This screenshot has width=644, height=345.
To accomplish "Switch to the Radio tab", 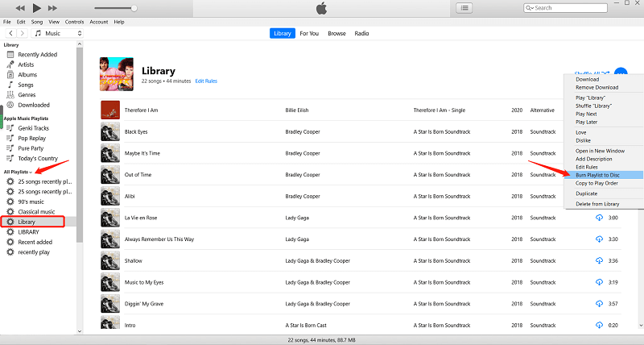I will (361, 33).
